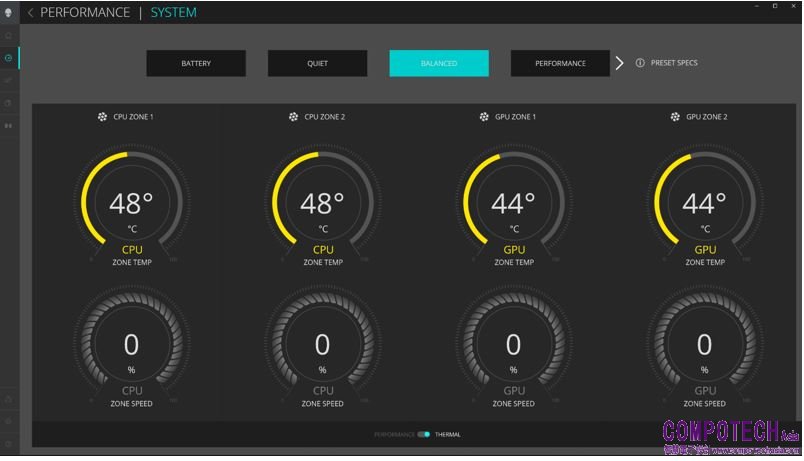Go back using the left chevron
Screen dimensions: 804x461
pyautogui.click(x=30, y=13)
